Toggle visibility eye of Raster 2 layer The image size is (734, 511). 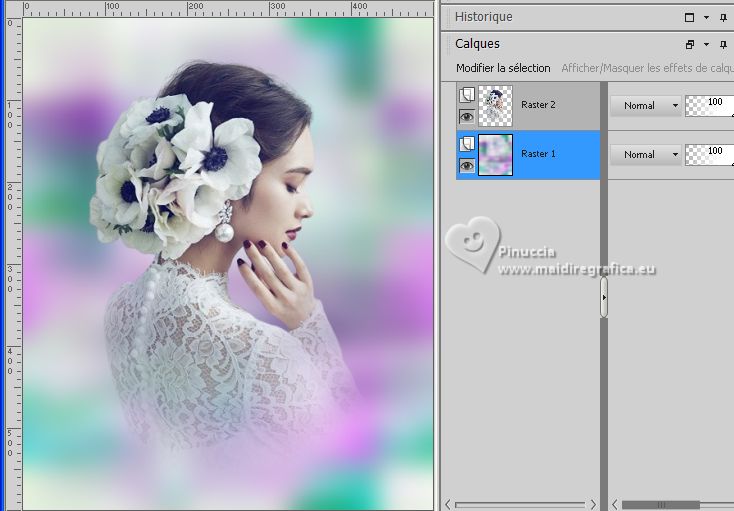click(x=467, y=117)
